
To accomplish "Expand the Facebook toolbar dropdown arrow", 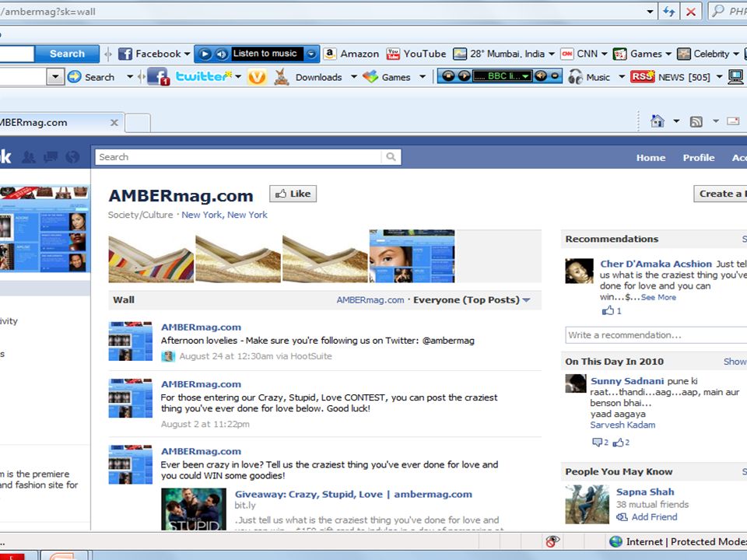I will pos(188,54).
